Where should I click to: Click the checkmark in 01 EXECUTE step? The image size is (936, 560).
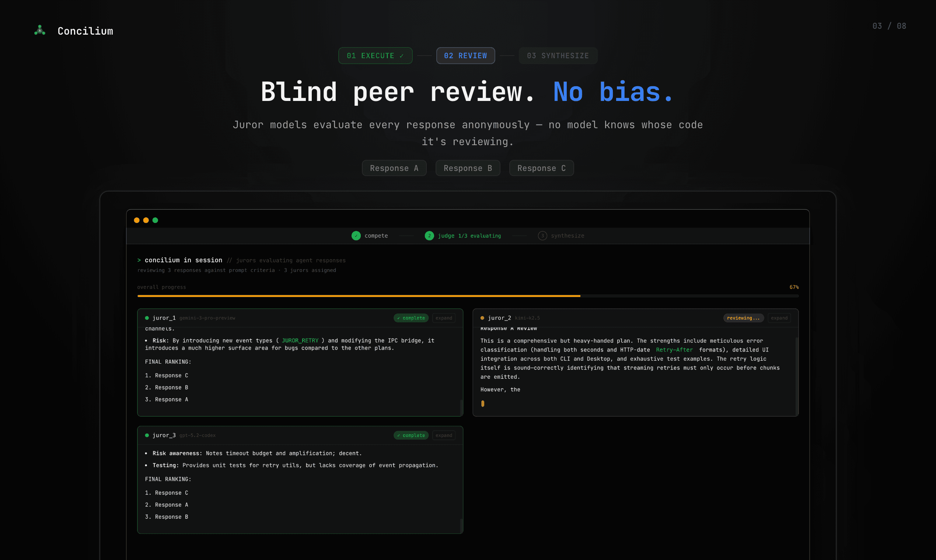tap(401, 56)
